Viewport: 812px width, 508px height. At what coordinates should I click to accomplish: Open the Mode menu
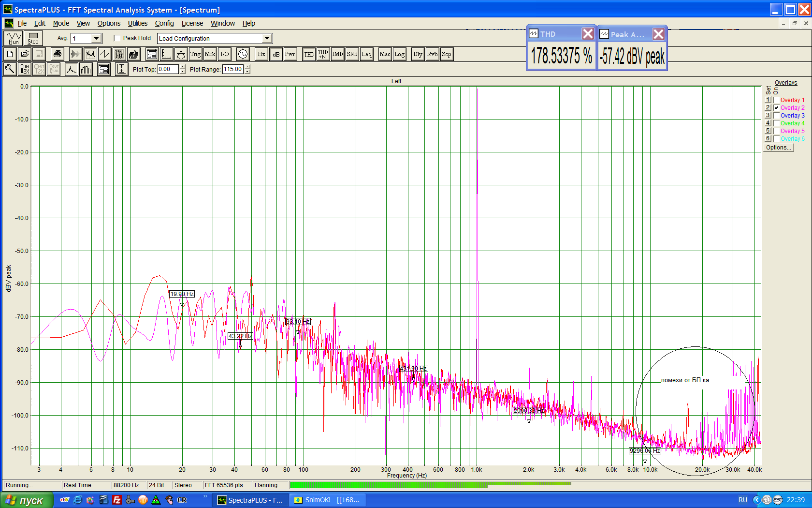click(x=61, y=23)
